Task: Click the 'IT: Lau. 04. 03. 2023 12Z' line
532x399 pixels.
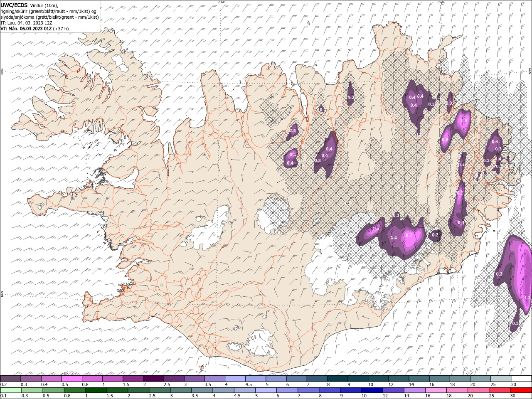Action: [x=26, y=23]
